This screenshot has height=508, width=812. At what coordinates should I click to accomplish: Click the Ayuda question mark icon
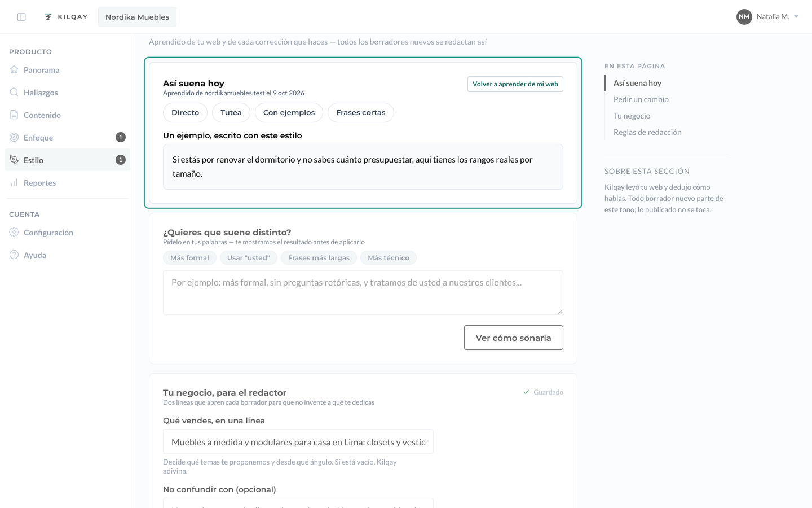tap(14, 255)
